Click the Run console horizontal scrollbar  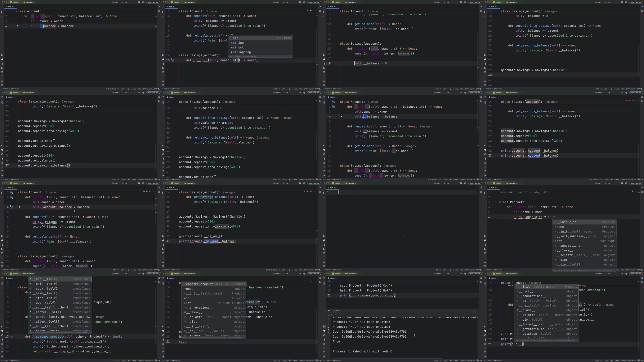[387, 358]
